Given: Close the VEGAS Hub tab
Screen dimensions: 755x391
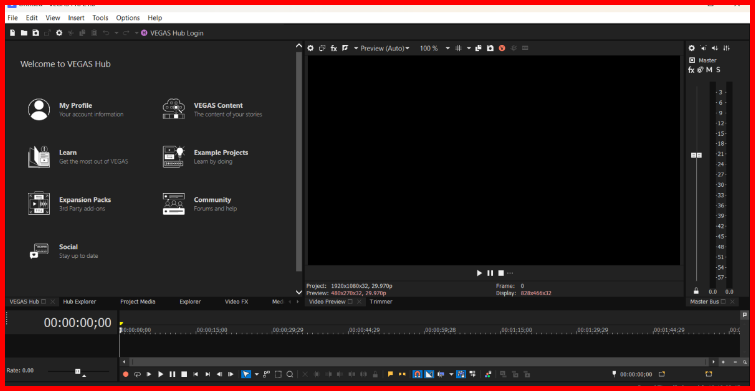Looking at the screenshot, I should [x=53, y=302].
